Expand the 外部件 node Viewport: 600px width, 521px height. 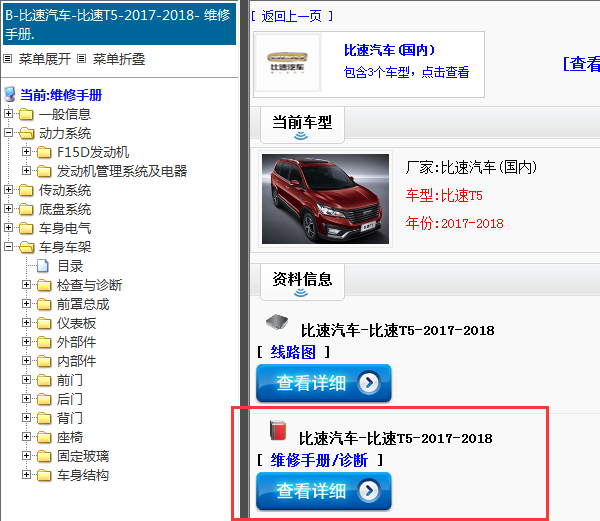point(26,342)
